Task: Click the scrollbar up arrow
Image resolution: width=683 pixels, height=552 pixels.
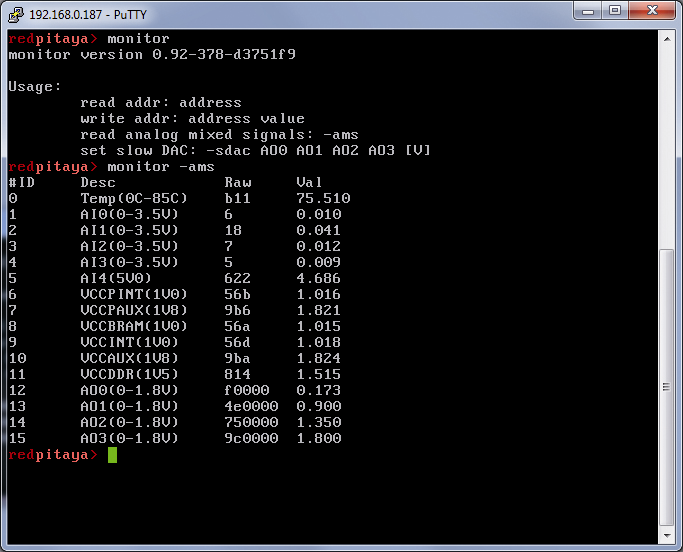Action: [x=667, y=39]
